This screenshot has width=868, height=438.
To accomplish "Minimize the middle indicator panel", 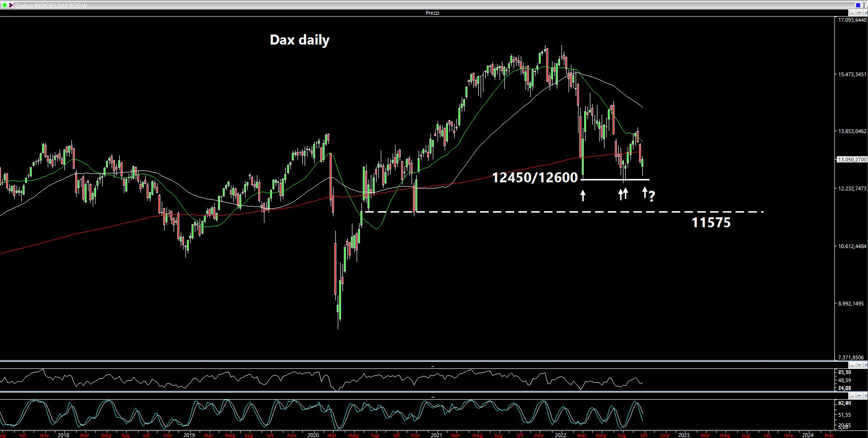I will pyautogui.click(x=852, y=366).
